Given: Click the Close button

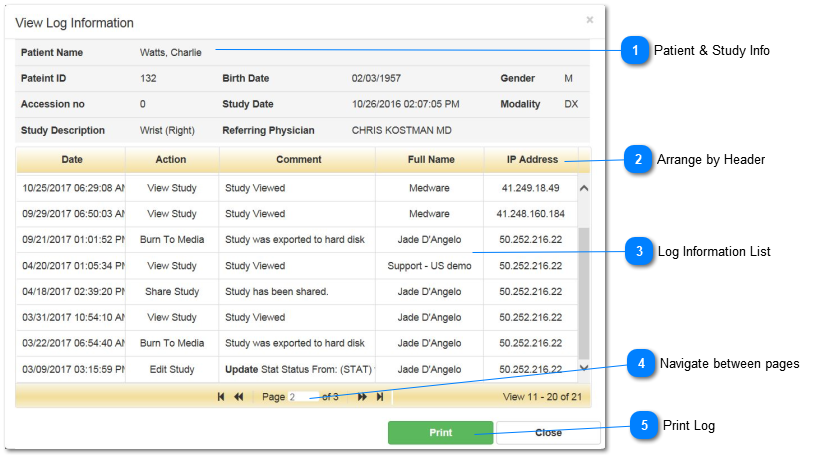Looking at the screenshot, I should point(549,432).
